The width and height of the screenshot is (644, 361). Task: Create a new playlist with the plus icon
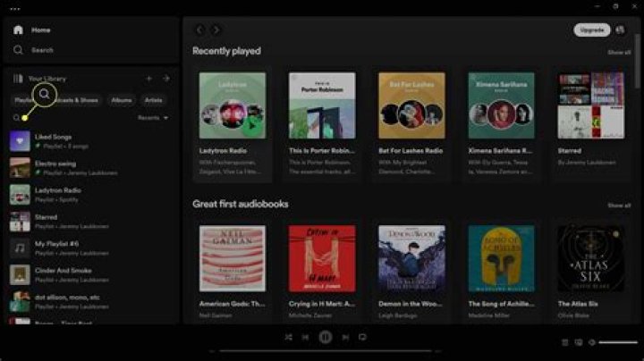click(149, 79)
